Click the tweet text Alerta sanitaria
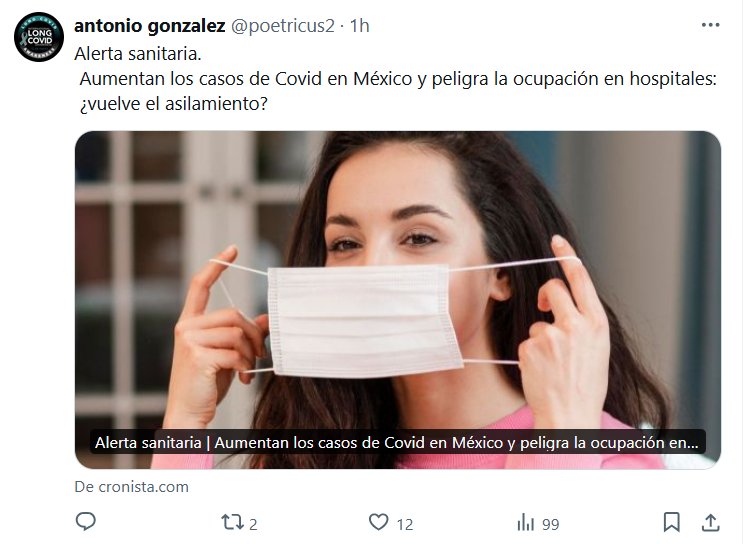Screen dimensions: 748x544 click(x=138, y=54)
